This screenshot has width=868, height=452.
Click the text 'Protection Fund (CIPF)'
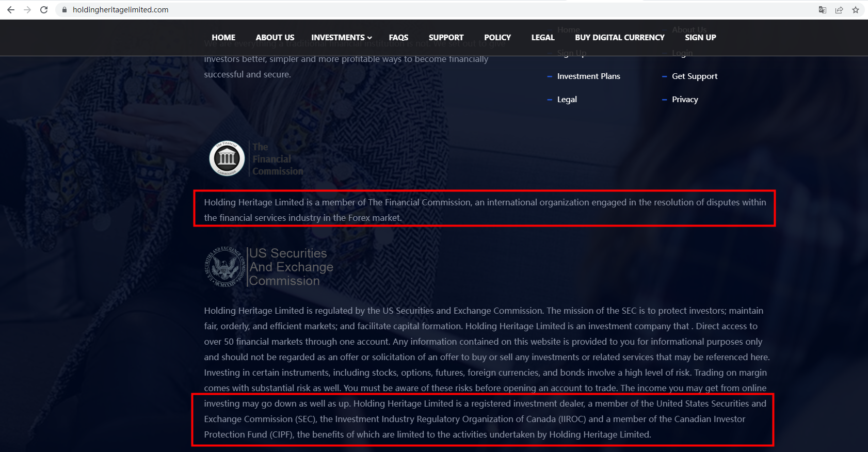point(248,434)
